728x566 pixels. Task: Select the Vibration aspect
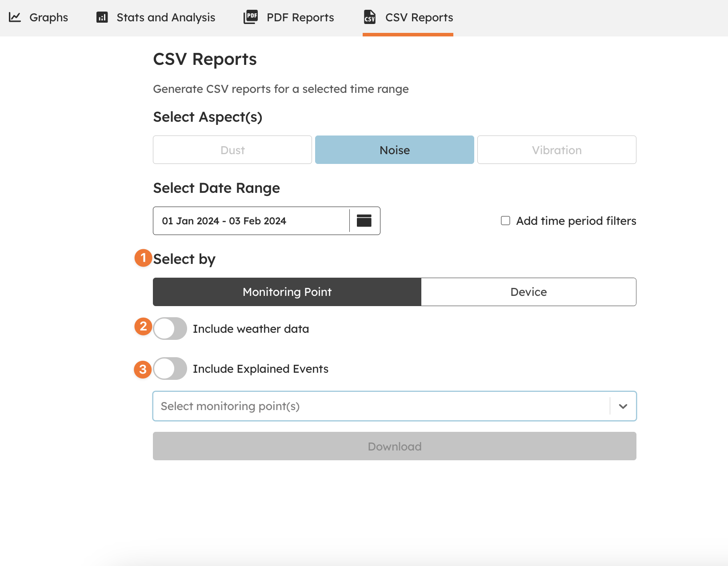[x=556, y=150]
